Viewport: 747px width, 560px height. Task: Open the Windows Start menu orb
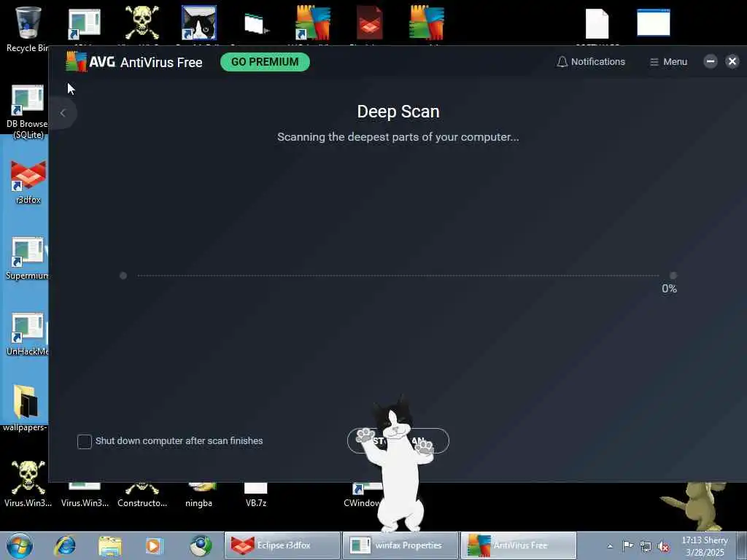pyautogui.click(x=20, y=545)
